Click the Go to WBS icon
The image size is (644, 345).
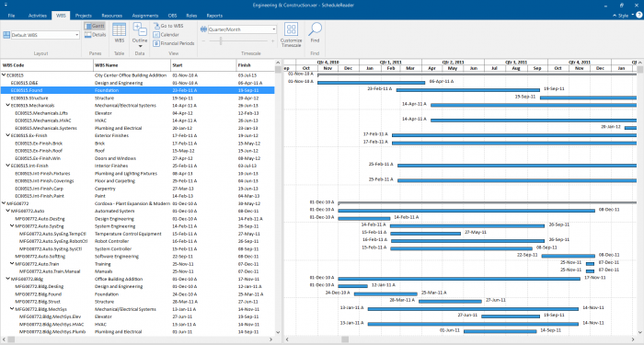pos(168,26)
